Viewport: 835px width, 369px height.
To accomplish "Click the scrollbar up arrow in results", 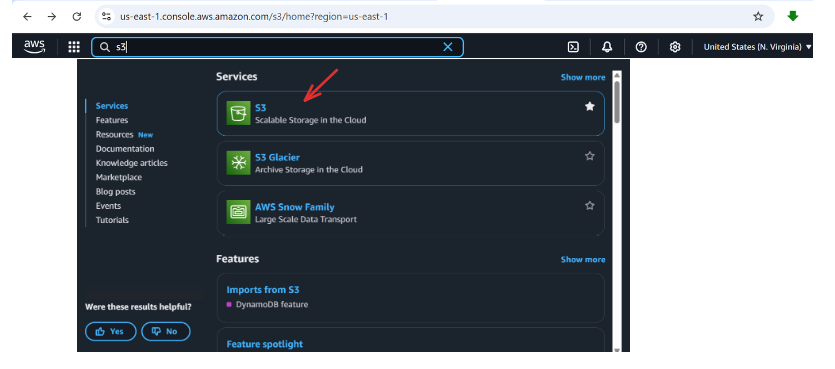I will point(617,75).
